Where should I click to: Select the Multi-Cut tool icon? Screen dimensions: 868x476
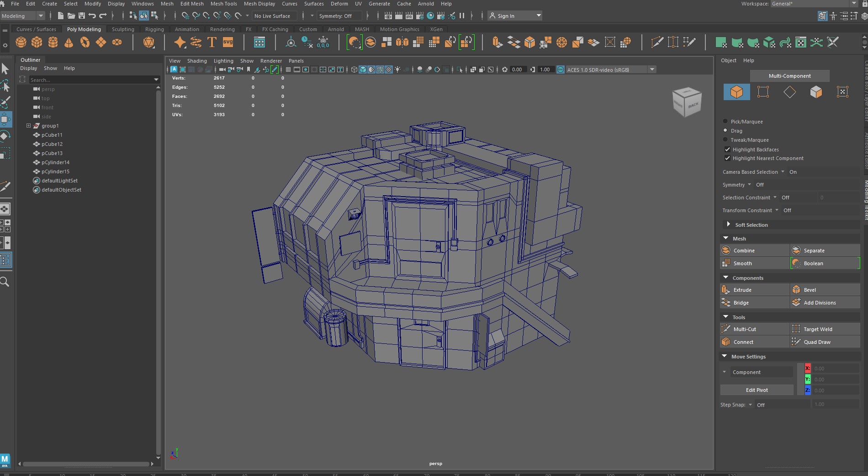point(726,329)
